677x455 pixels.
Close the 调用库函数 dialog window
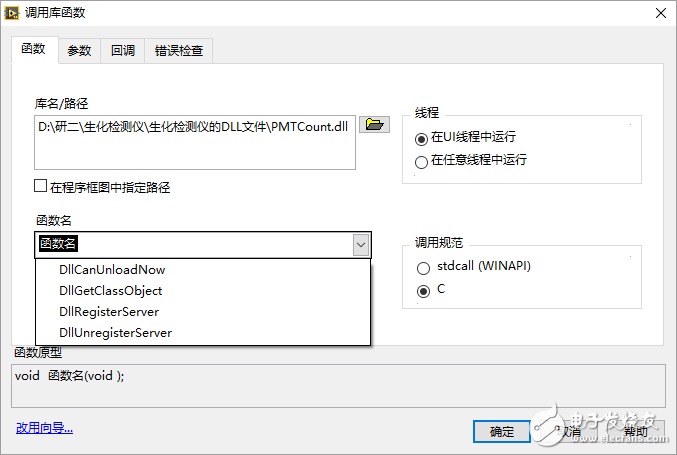point(659,13)
